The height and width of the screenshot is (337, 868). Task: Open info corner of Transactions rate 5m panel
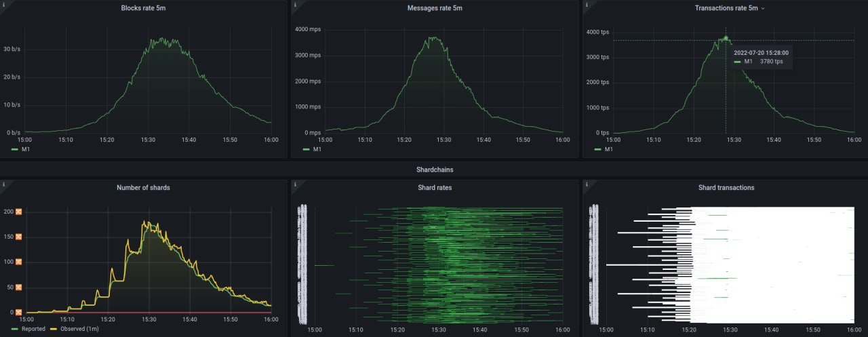pos(585,4)
